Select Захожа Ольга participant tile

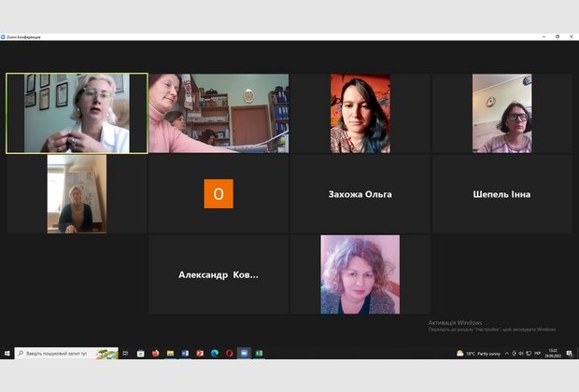click(360, 194)
